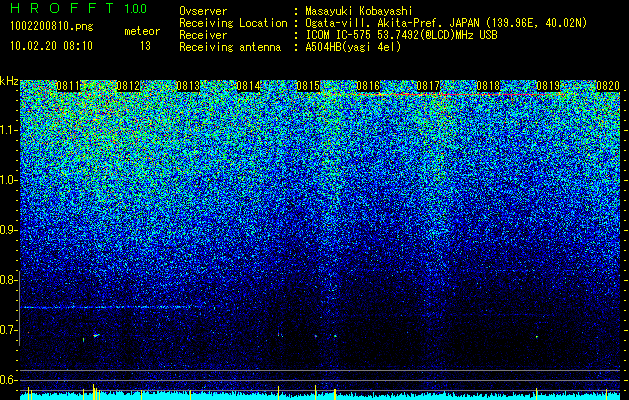Click the 0816 time marker

368,86
